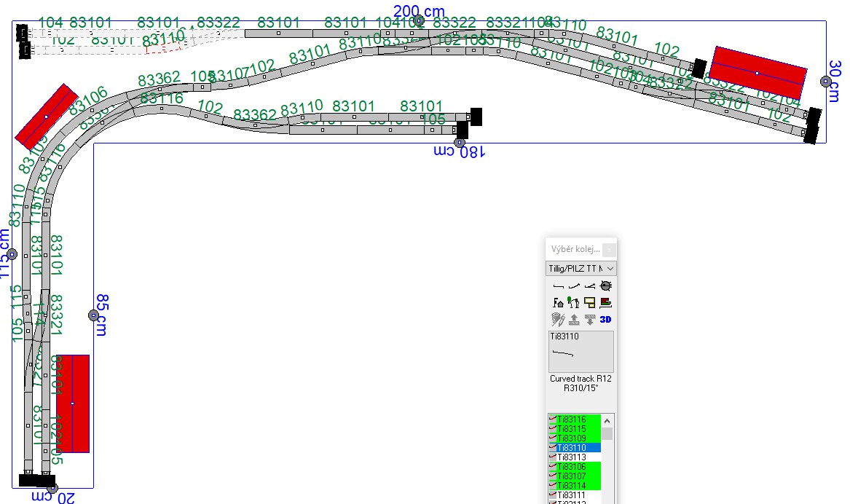
Task: Select the red building at top right
Action: (757, 73)
